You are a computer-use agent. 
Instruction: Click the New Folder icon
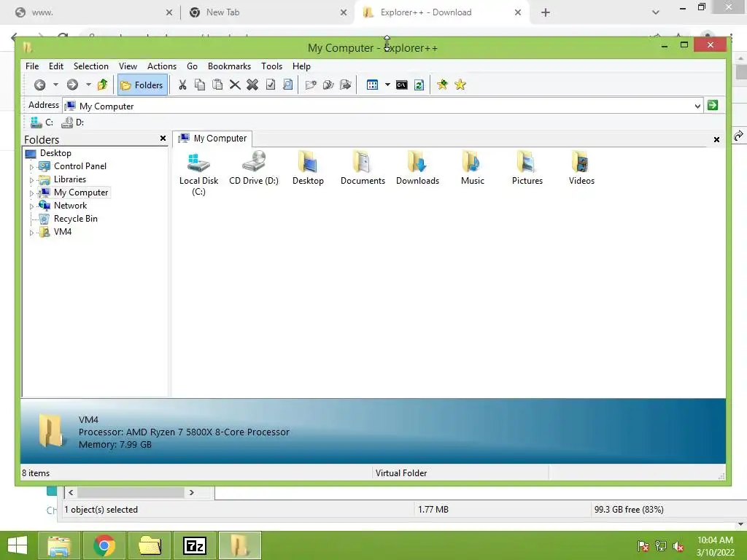[x=311, y=85]
